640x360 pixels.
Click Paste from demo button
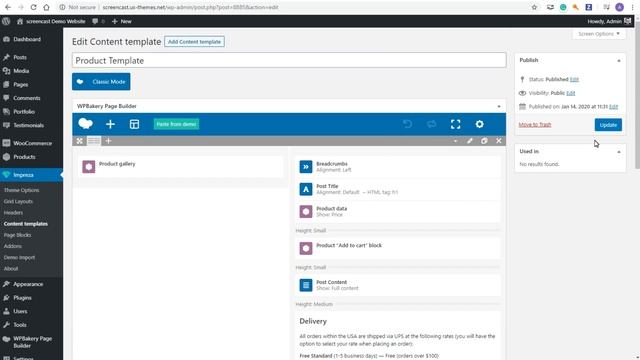176,124
